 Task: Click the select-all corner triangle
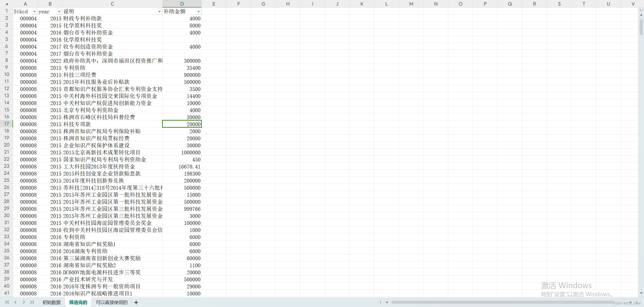(7, 4)
